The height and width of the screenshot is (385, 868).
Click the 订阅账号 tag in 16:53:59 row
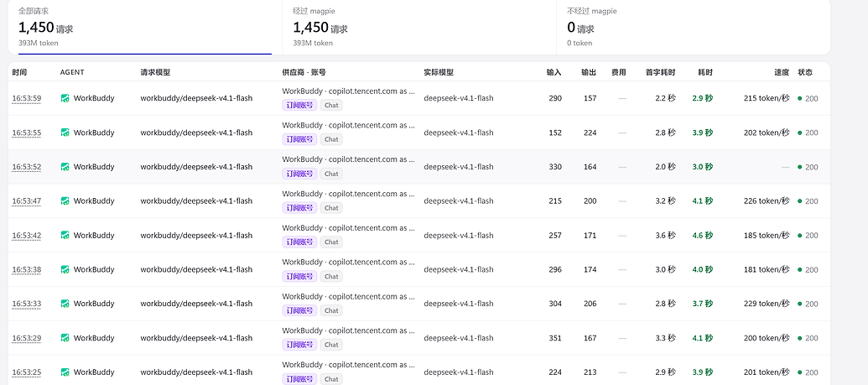coord(299,105)
